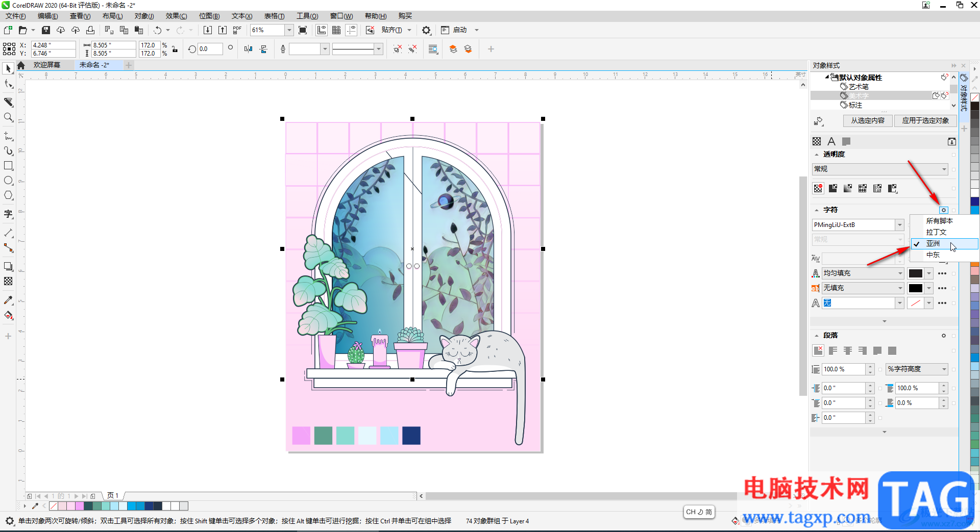
Task: Select the Polygon tool
Action: (8, 195)
